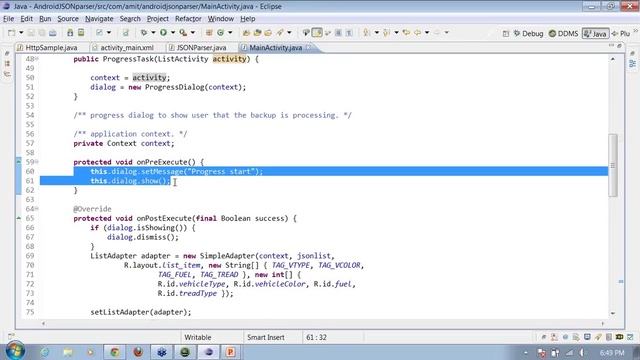Maximize the editor area icon

pos(619,46)
